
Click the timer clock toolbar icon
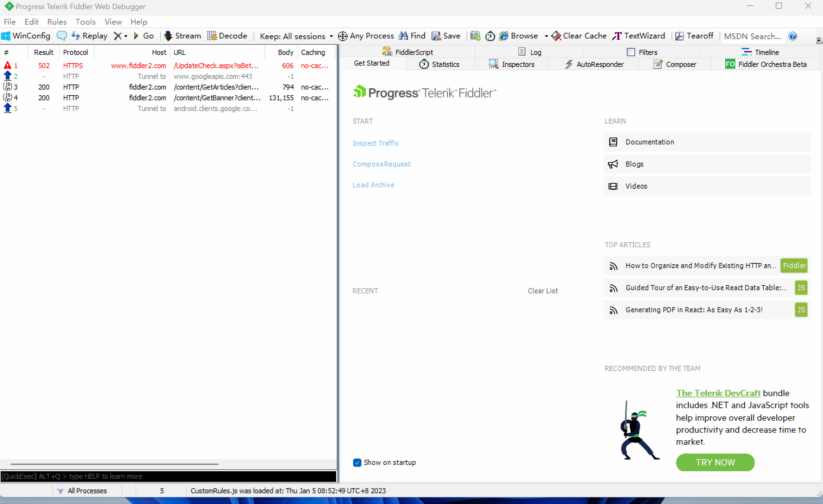click(490, 36)
